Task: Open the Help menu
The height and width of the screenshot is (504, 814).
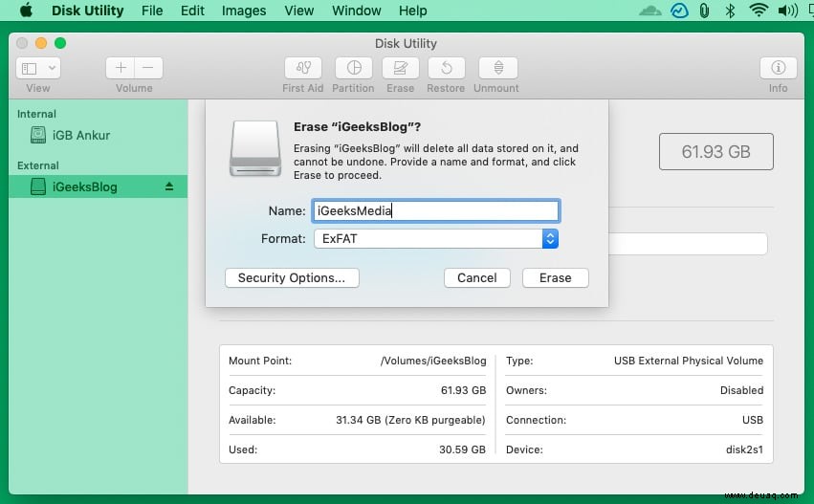Action: [412, 11]
